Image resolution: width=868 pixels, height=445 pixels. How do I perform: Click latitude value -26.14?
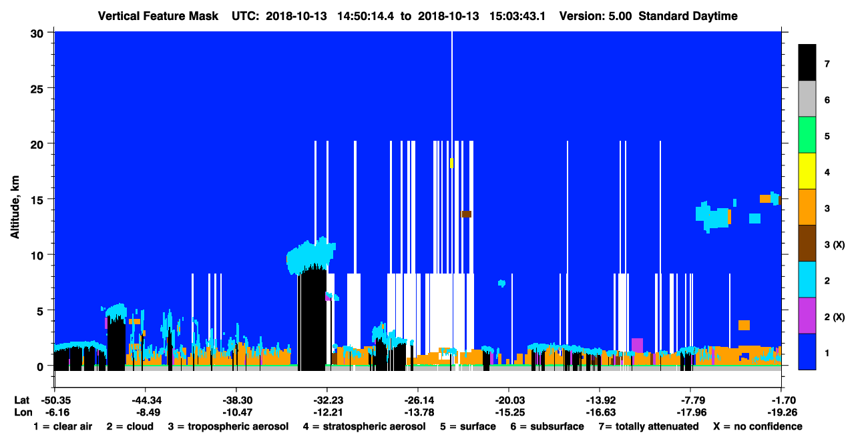click(x=417, y=400)
